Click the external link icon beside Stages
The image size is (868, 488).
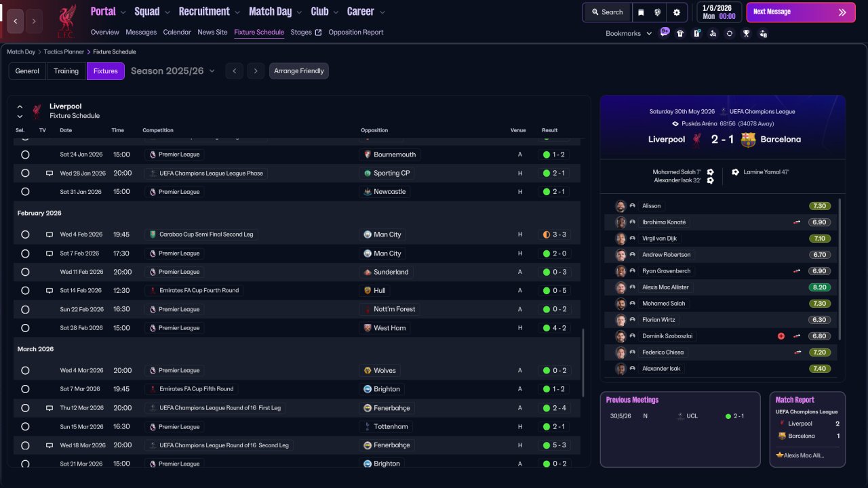tap(318, 33)
